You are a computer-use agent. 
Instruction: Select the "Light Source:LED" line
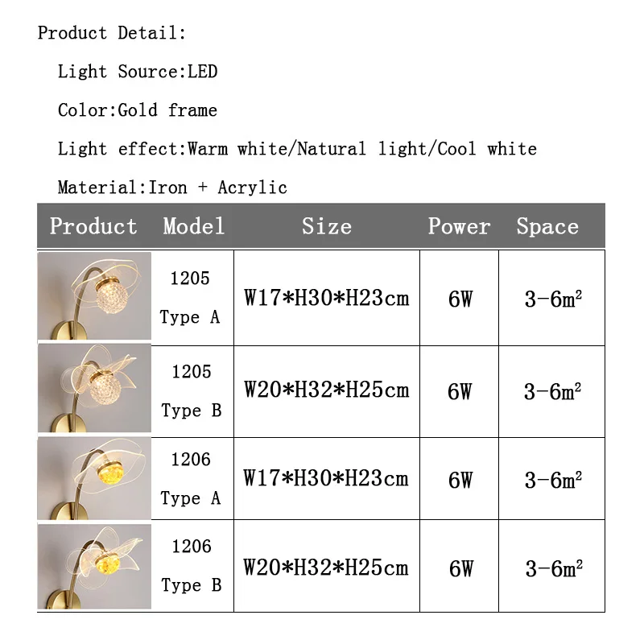(137, 72)
